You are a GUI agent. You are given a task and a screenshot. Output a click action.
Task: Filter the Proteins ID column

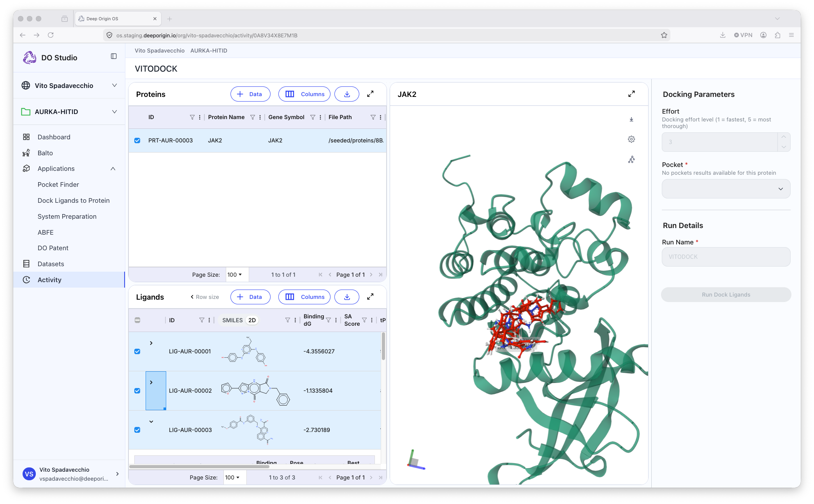[192, 117]
